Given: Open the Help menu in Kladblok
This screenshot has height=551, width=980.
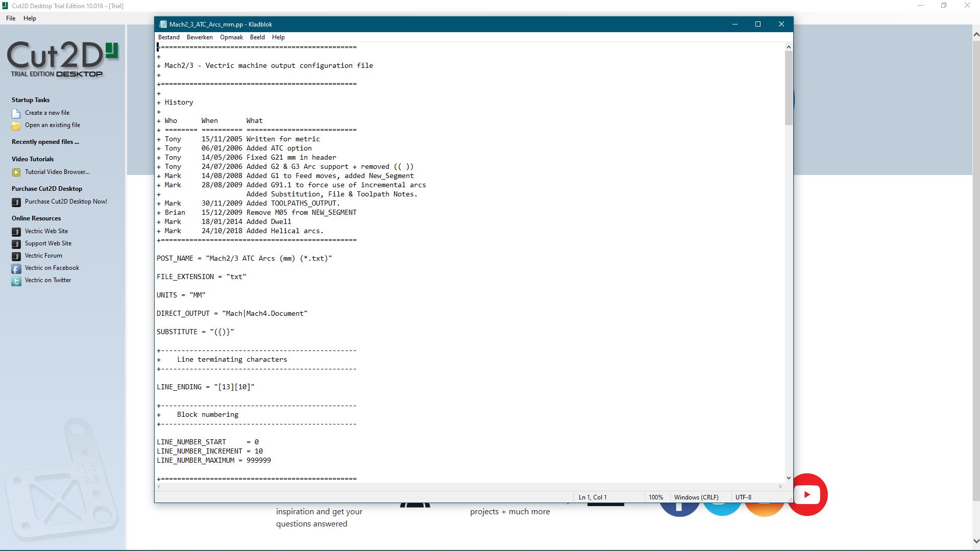Looking at the screenshot, I should click(278, 37).
